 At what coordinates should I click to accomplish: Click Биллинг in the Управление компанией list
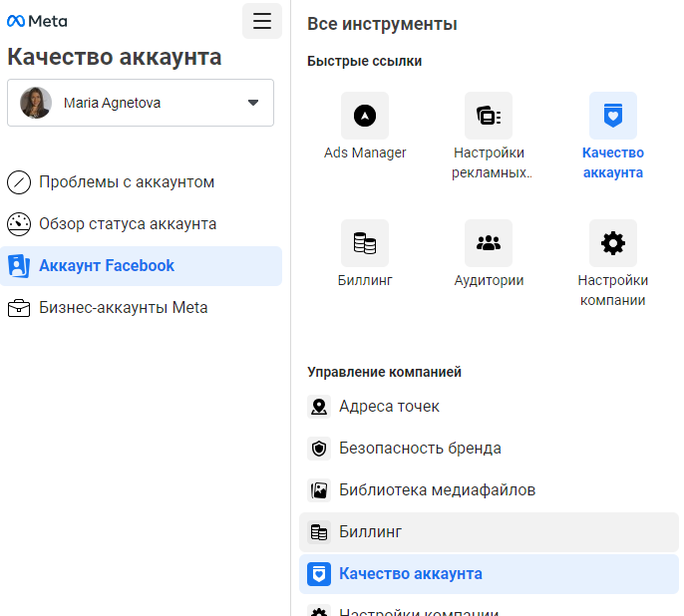[x=370, y=532]
